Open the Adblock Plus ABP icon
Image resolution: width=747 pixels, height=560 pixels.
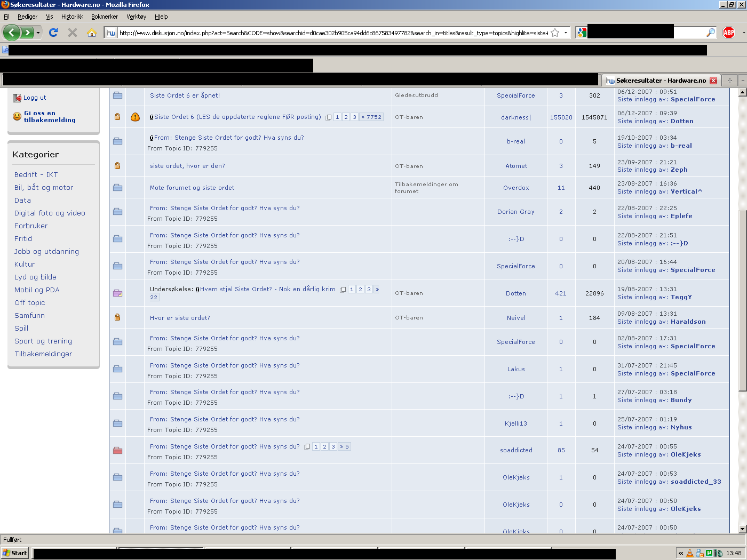(x=729, y=33)
